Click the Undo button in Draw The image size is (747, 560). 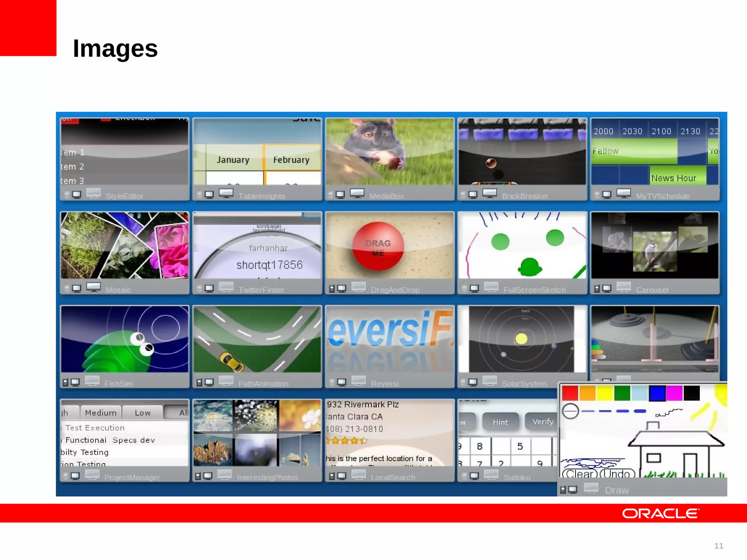pyautogui.click(x=617, y=474)
